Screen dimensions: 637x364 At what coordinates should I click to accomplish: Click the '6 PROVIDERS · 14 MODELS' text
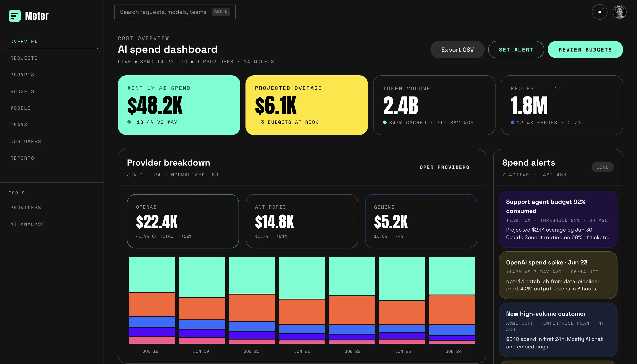[235, 62]
